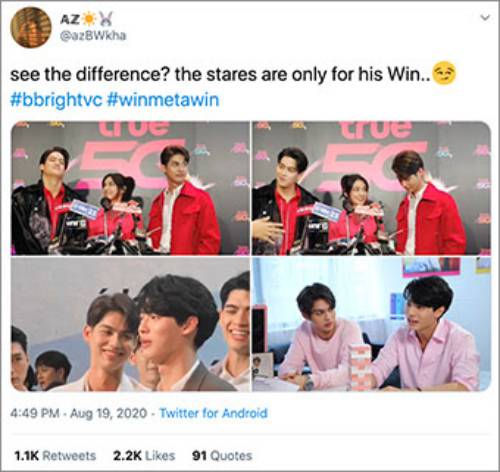Expand the tweet options chevron
Viewport: 500px width, 472px height.
(485, 17)
